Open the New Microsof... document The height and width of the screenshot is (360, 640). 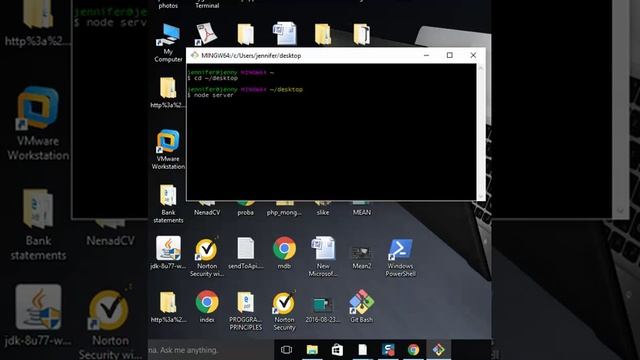point(322,257)
